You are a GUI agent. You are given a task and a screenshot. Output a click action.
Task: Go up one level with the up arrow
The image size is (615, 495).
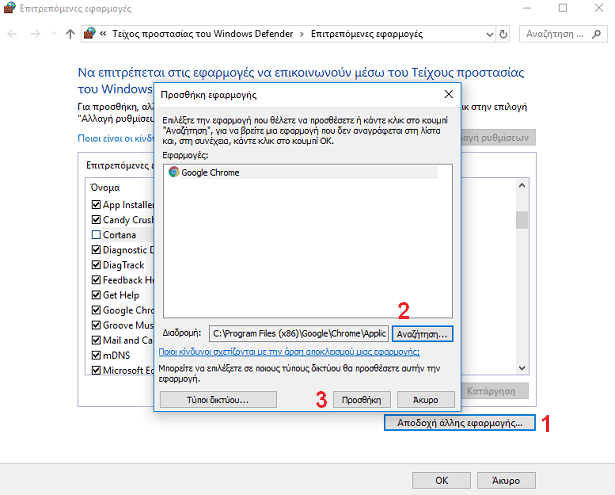click(70, 34)
